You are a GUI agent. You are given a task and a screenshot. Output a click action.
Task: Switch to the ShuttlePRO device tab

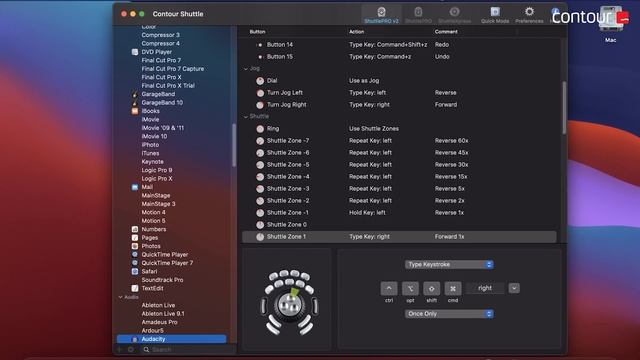(418, 15)
